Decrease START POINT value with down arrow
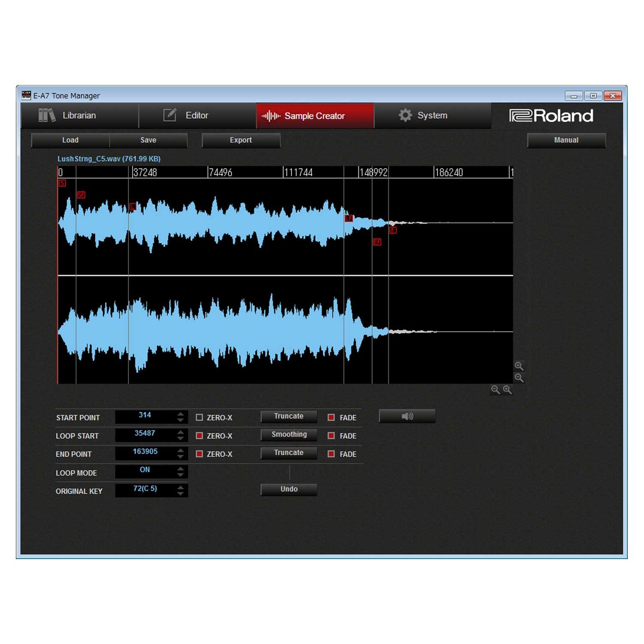This screenshot has width=644, height=644. point(181,420)
